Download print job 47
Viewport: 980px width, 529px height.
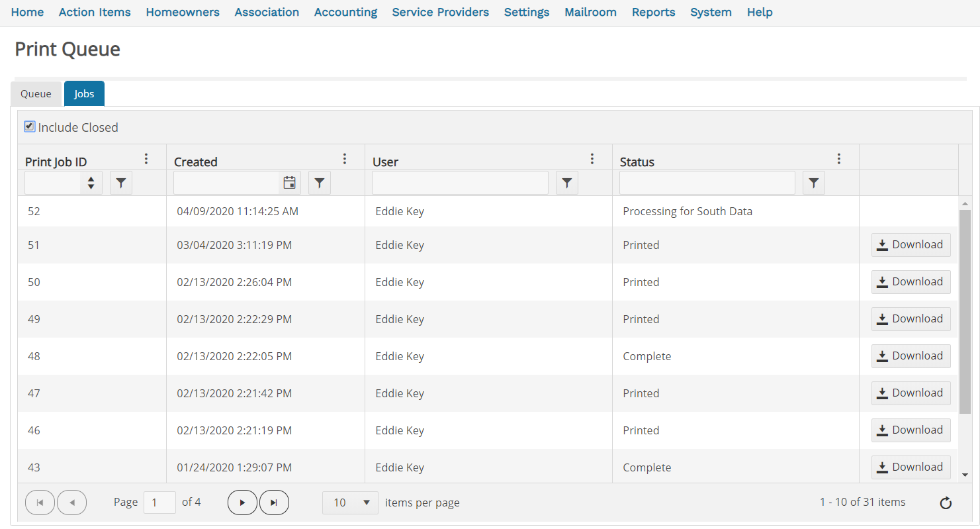[x=911, y=393]
